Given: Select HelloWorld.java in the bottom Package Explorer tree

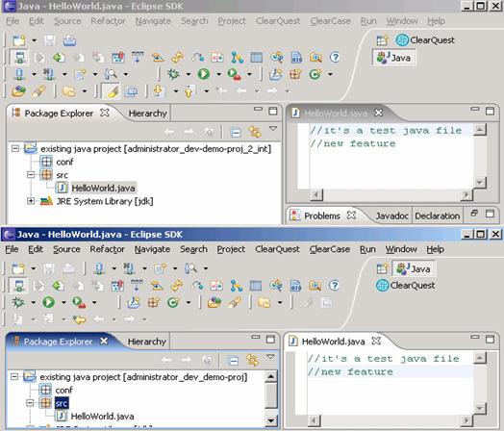Looking at the screenshot, I should (102, 417).
